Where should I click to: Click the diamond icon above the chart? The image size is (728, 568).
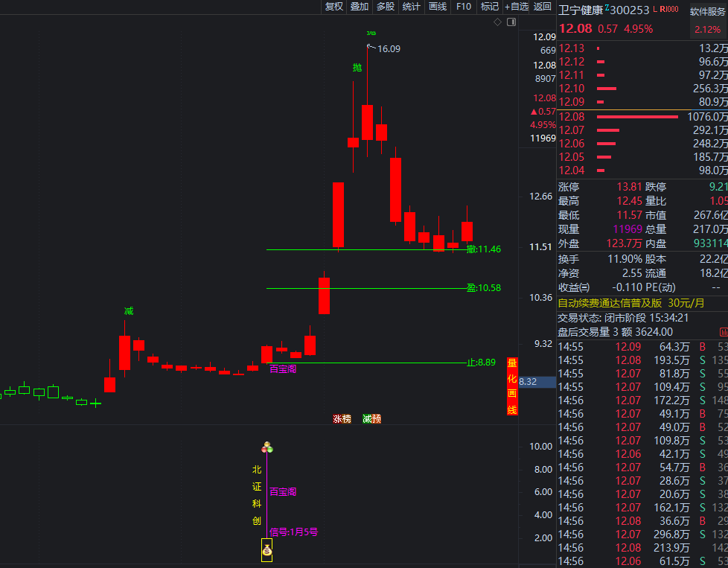tap(498, 22)
